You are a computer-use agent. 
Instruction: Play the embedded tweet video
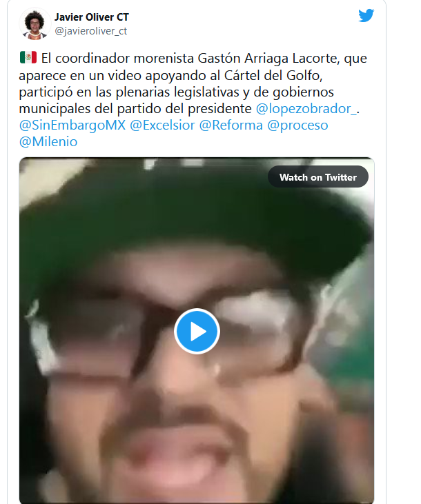[x=197, y=331]
